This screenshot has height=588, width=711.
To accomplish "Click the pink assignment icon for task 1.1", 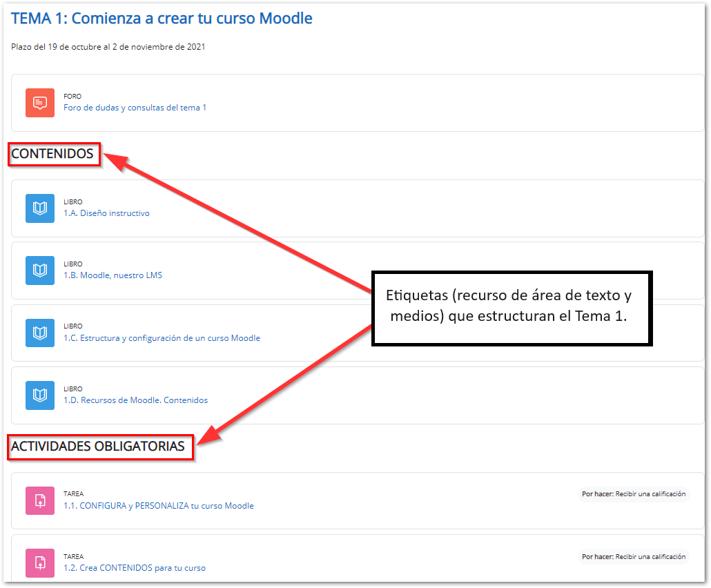I will pyautogui.click(x=40, y=501).
